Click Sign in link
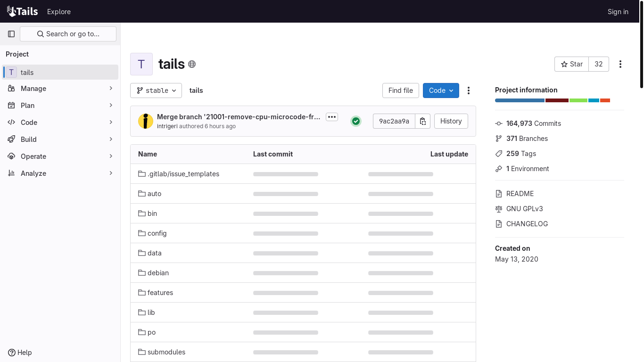This screenshot has height=362, width=644. [618, 12]
